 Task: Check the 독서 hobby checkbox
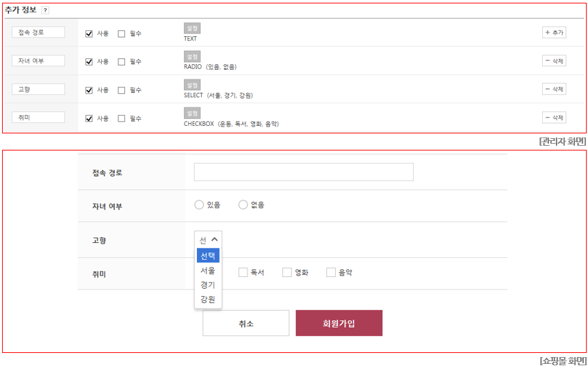(243, 272)
